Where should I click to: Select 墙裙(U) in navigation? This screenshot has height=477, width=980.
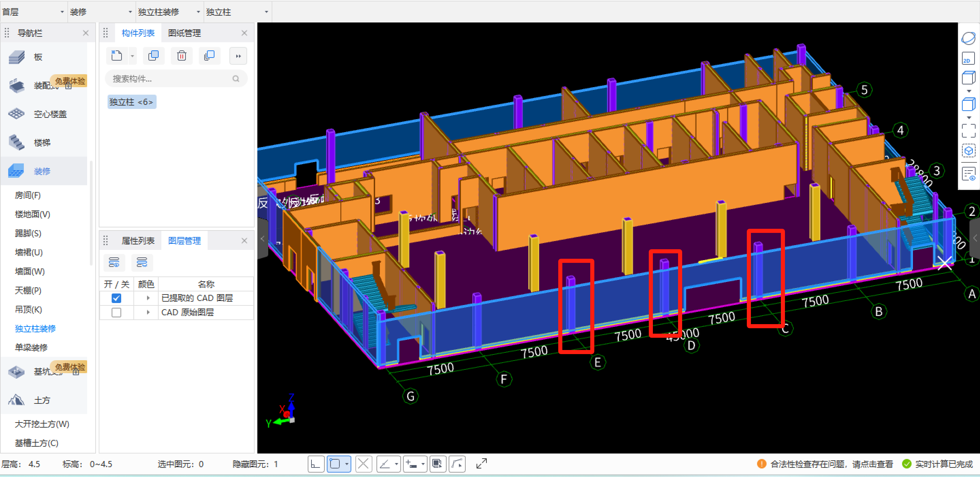(x=29, y=252)
